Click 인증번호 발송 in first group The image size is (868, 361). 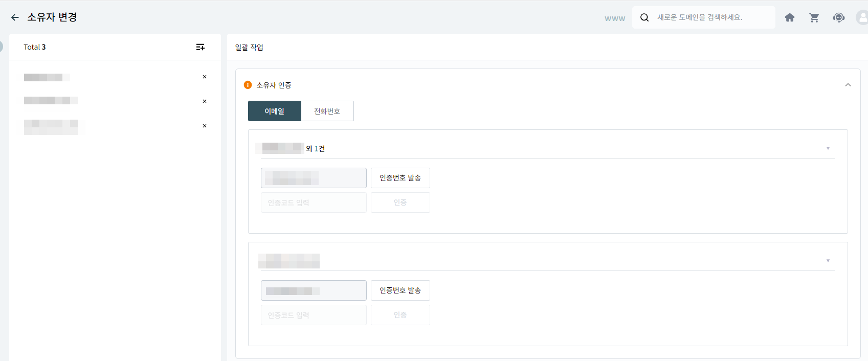coord(400,178)
